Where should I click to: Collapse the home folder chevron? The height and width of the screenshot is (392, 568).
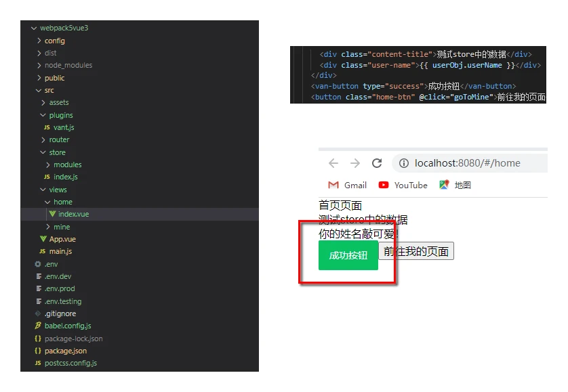click(x=47, y=202)
